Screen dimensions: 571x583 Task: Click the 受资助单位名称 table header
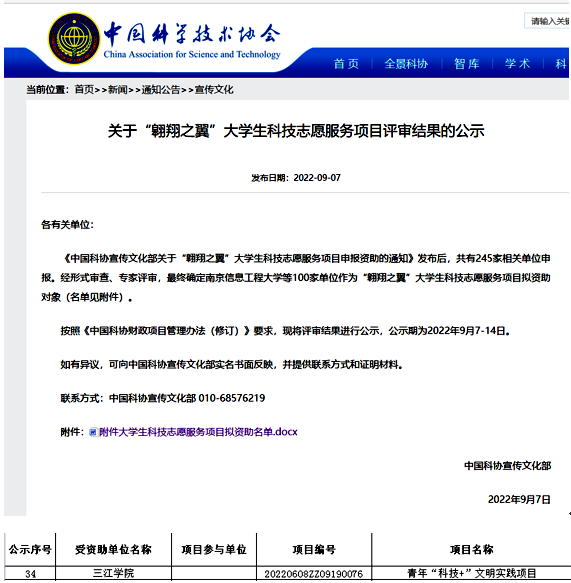(x=113, y=549)
